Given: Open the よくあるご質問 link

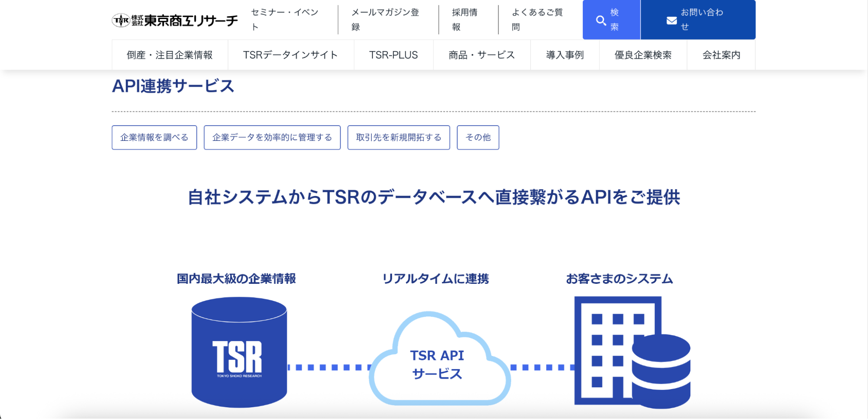Looking at the screenshot, I should click(x=538, y=20).
